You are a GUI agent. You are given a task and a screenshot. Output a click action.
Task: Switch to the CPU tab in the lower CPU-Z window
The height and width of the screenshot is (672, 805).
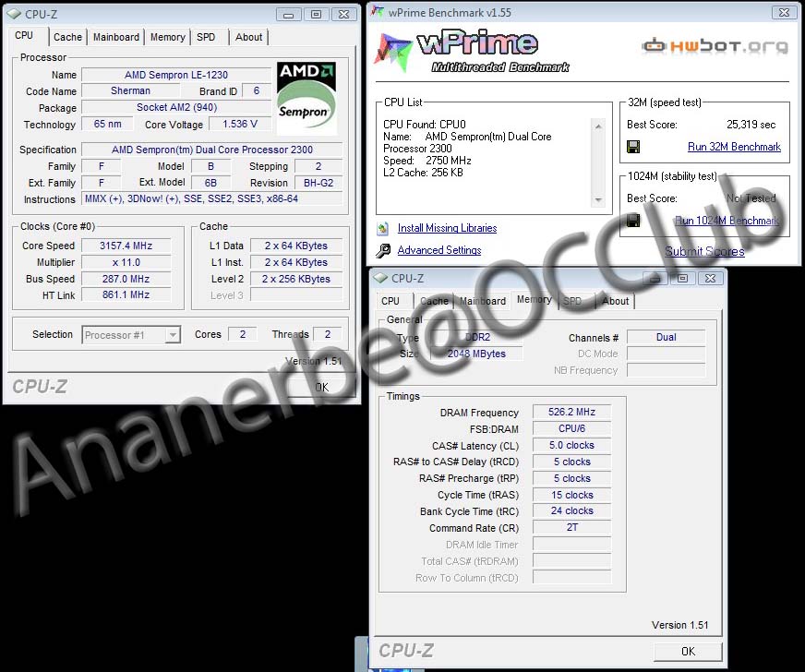coord(390,301)
